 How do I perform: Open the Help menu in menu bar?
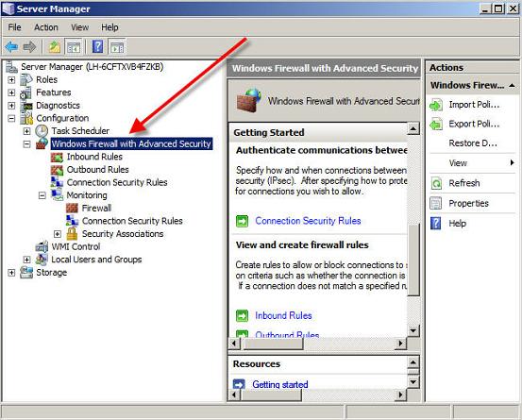(x=109, y=27)
